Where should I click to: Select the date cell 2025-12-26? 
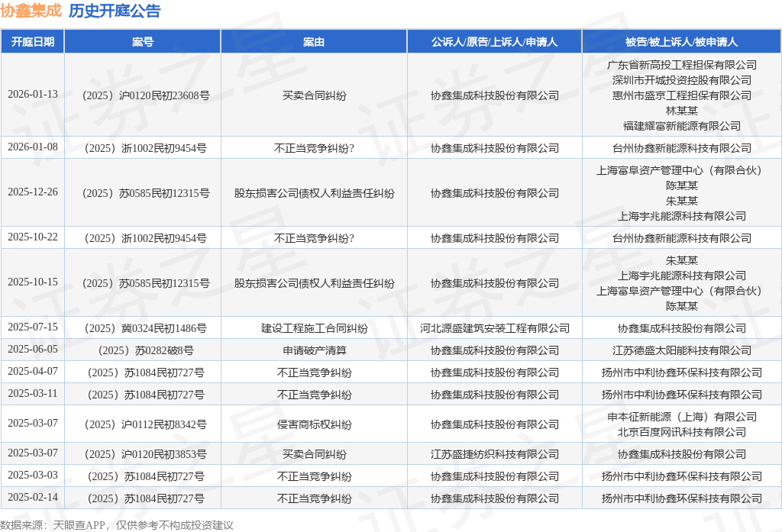tap(33, 192)
